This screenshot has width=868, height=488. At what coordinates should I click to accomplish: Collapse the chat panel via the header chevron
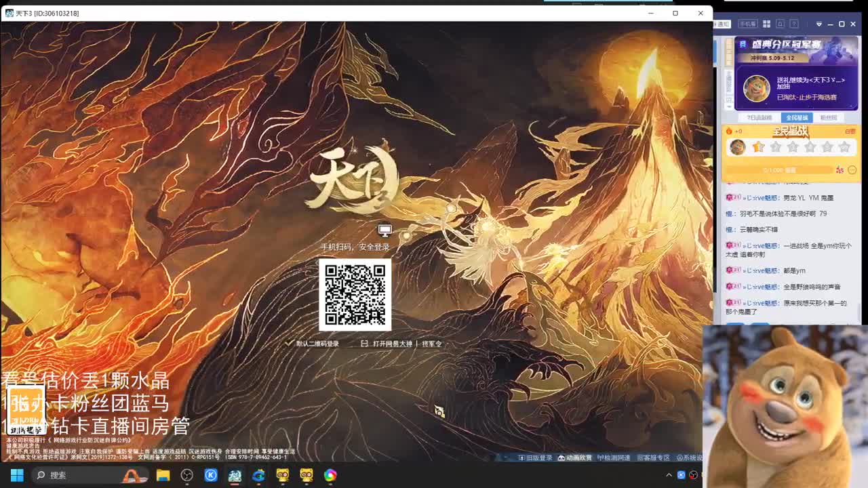(x=729, y=107)
